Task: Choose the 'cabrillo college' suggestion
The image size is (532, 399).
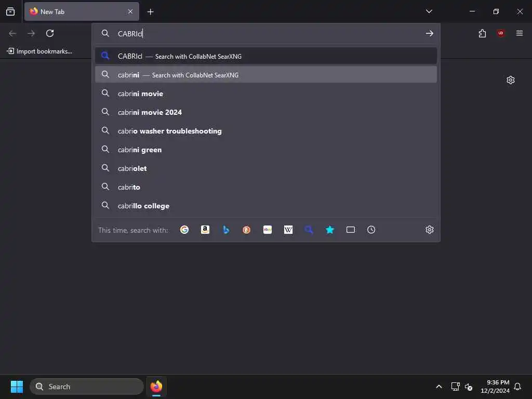Action: pyautogui.click(x=265, y=206)
